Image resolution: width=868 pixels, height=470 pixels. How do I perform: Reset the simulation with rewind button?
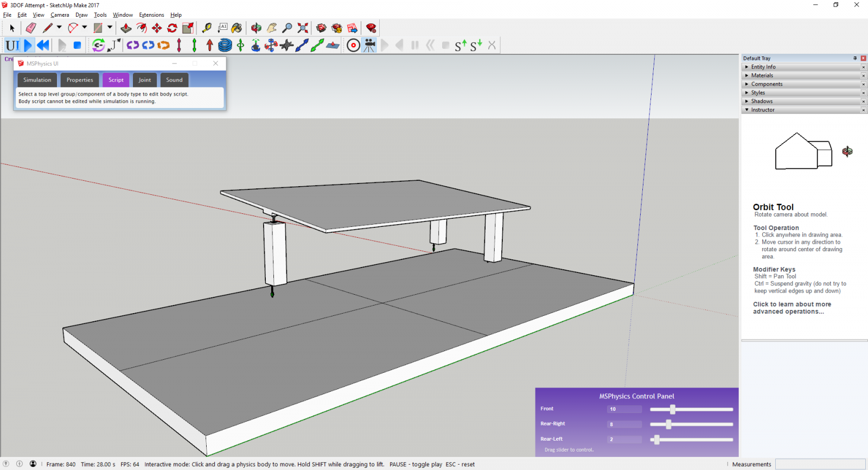43,46
